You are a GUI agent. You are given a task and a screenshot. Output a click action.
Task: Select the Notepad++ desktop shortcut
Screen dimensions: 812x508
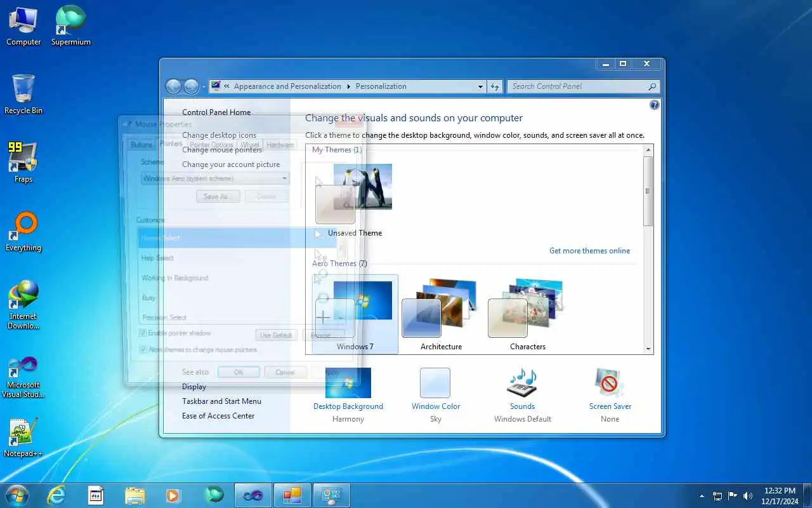(23, 438)
